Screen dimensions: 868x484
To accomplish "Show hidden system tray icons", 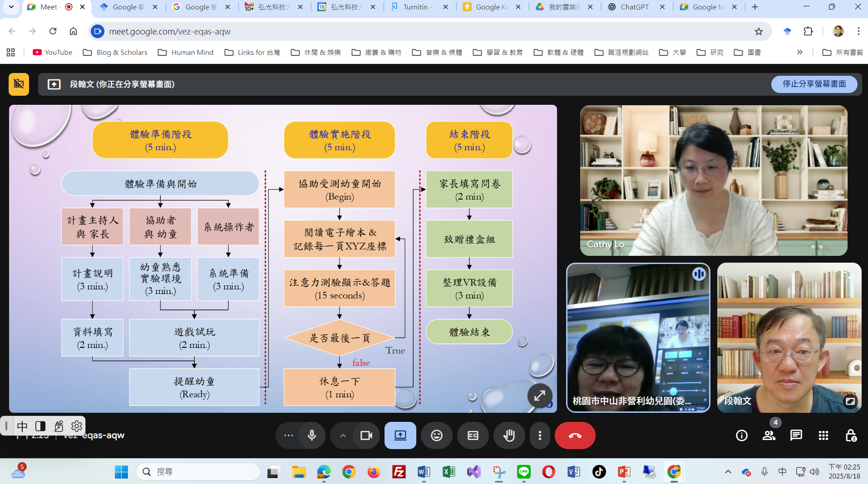I will (x=728, y=472).
